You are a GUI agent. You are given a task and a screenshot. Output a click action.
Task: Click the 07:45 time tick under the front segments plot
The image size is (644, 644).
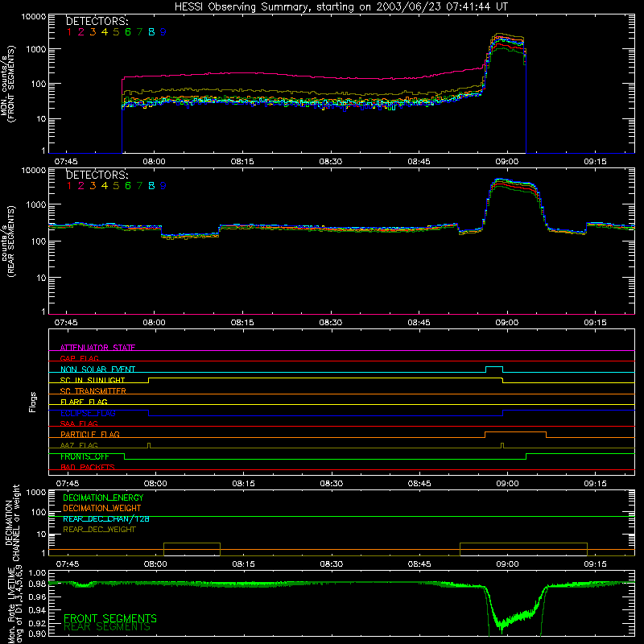(66, 162)
